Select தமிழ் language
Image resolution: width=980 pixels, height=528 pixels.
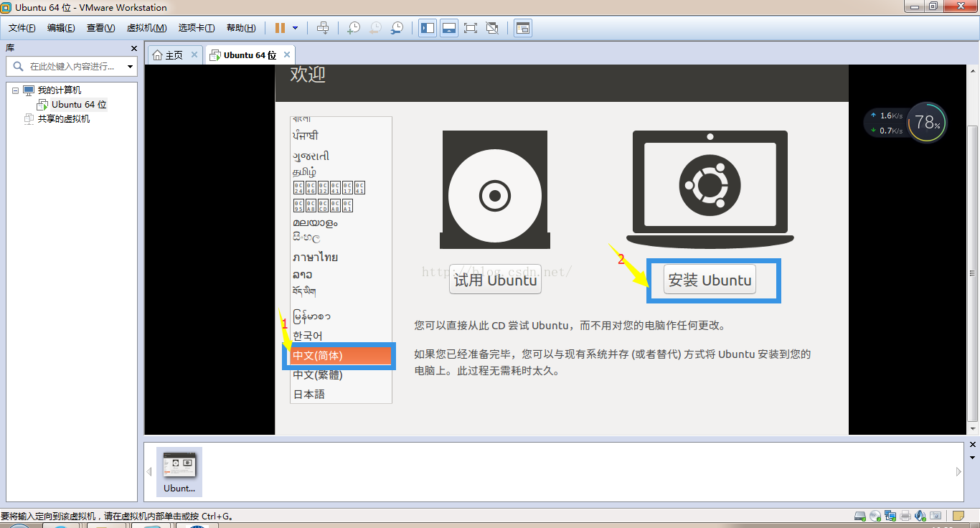coord(304,172)
